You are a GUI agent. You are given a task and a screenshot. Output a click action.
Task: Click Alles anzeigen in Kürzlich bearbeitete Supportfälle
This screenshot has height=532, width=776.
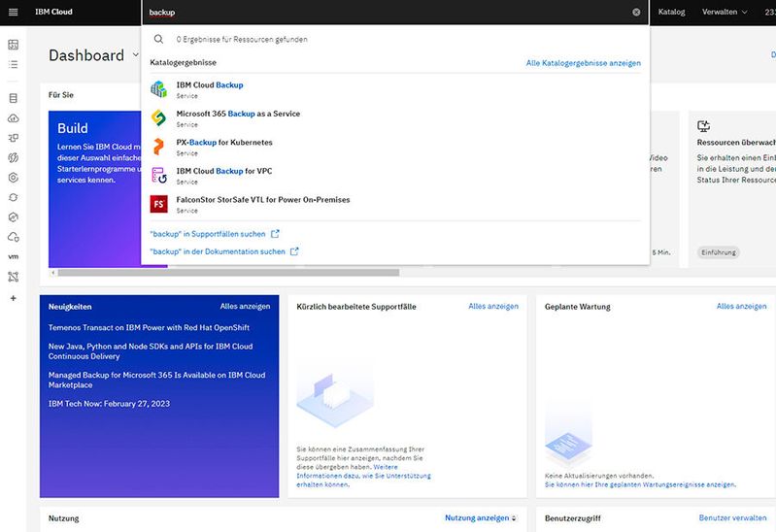coord(493,307)
